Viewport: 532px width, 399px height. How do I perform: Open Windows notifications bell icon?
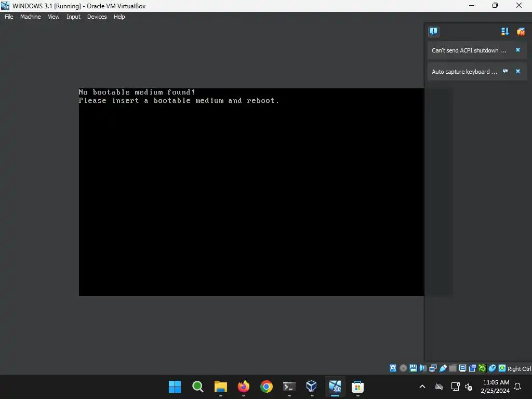[x=518, y=387]
